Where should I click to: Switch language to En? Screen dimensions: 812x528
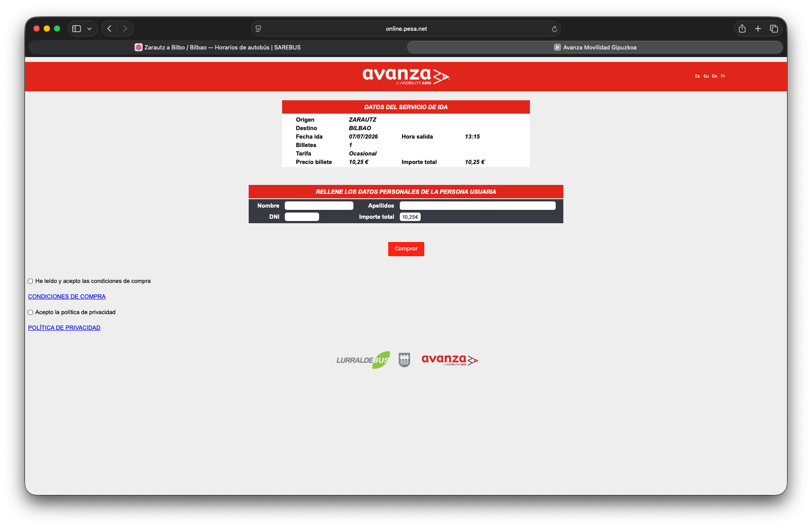click(x=714, y=76)
